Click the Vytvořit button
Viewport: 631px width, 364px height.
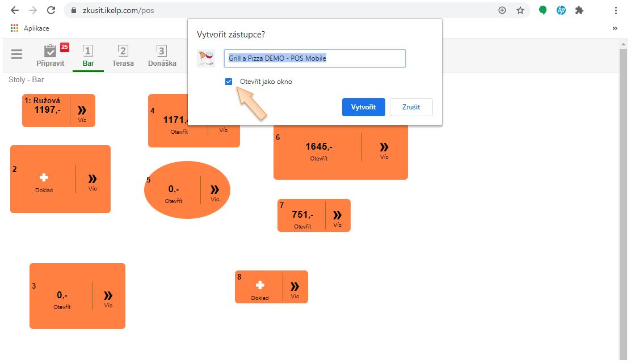(363, 107)
